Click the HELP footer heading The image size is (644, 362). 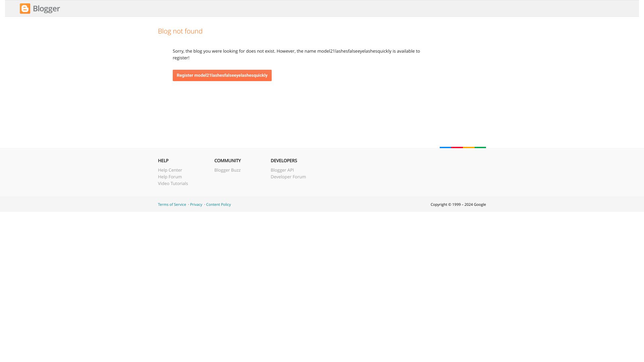[163, 161]
